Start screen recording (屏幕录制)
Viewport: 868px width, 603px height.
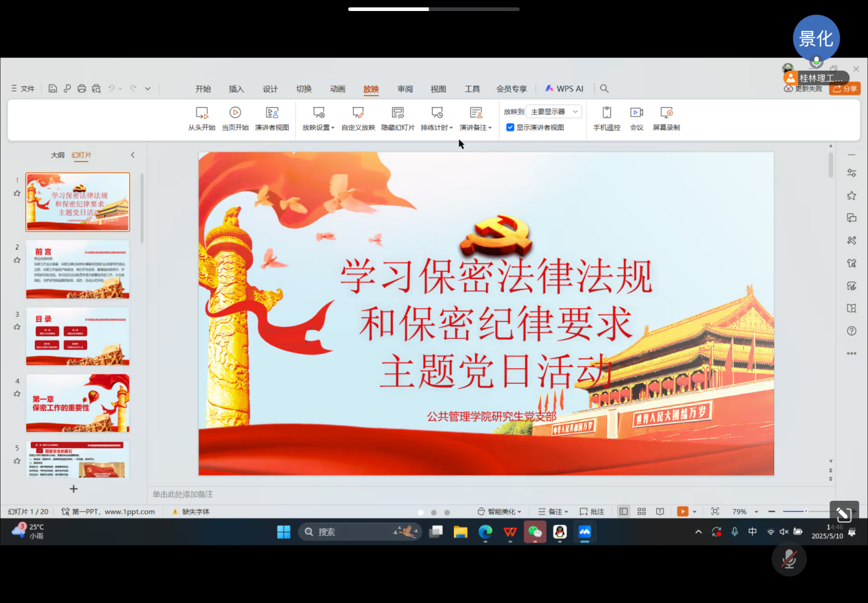click(666, 118)
